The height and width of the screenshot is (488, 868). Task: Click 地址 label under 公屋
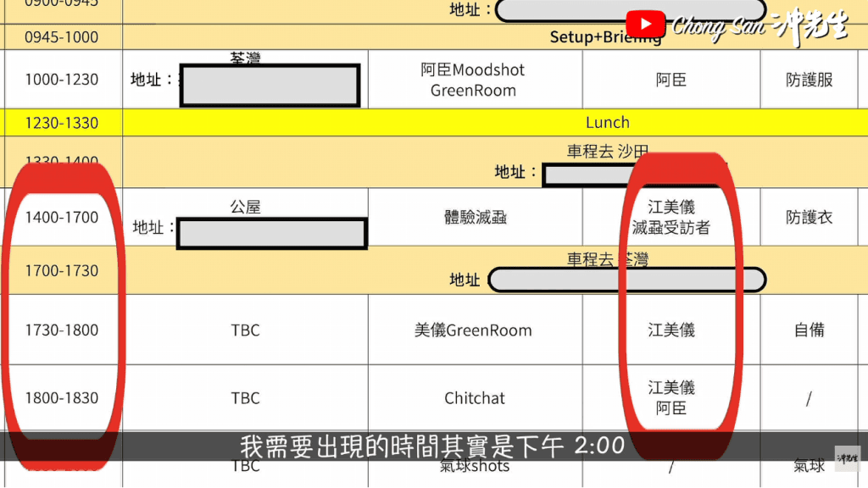(153, 227)
